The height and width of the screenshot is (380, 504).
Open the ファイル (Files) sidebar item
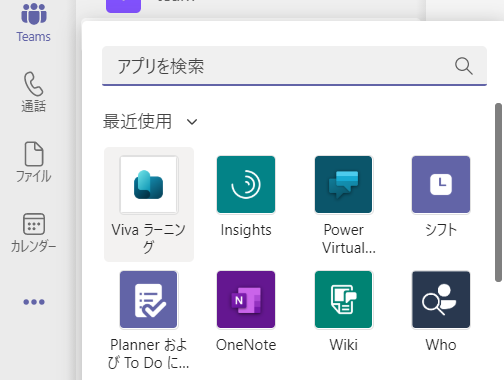(34, 162)
